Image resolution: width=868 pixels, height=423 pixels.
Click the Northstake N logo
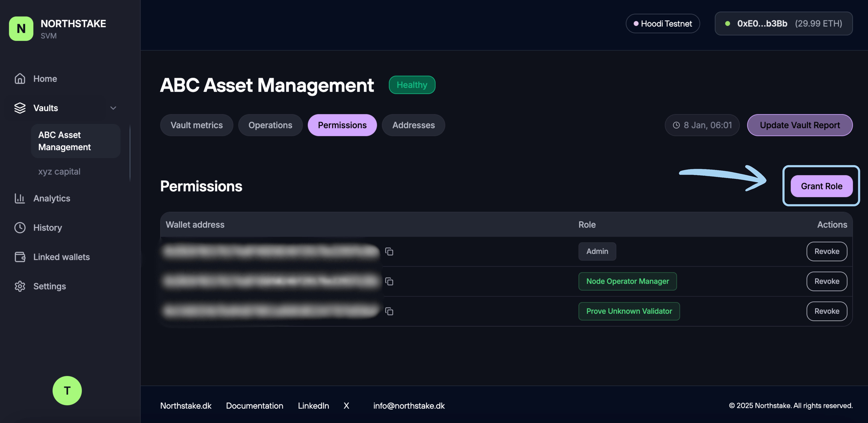point(21,29)
